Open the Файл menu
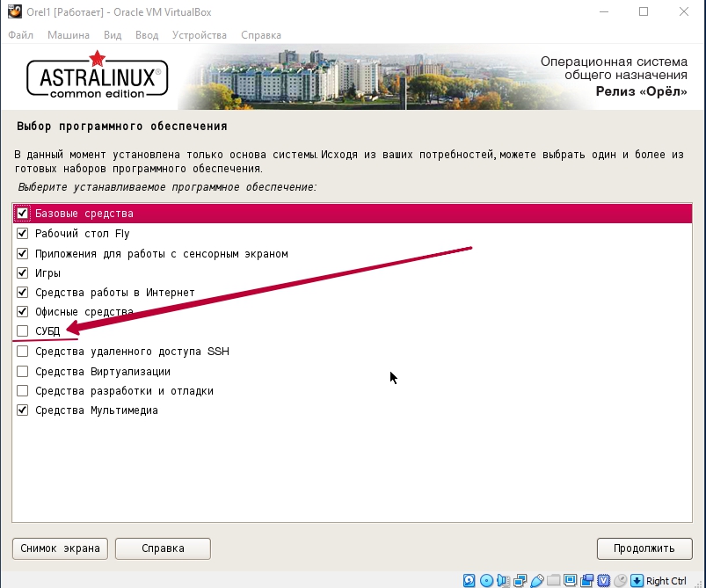The image size is (706, 588). click(21, 35)
